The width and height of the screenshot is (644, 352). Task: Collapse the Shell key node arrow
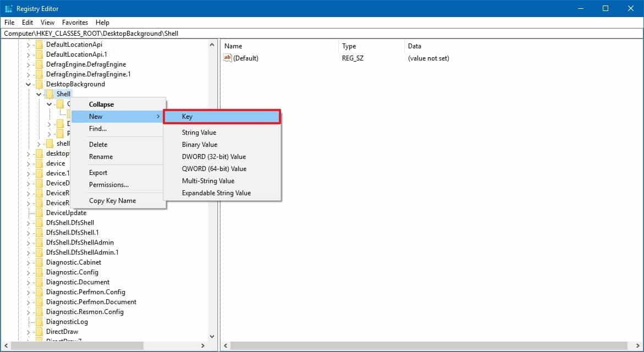point(38,94)
